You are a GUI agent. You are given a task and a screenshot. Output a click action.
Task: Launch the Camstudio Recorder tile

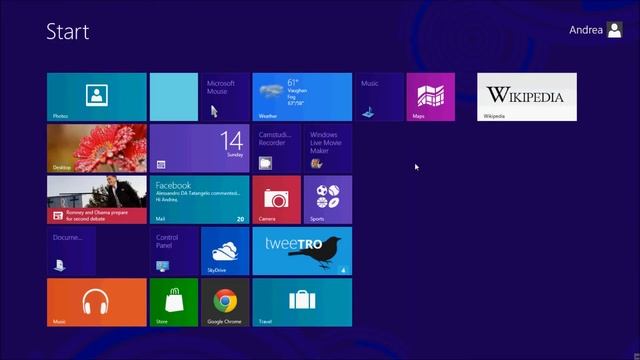pos(277,148)
